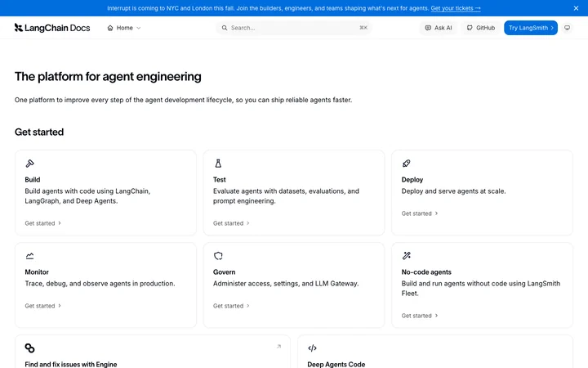Screen dimensions: 588x368
Task: Click the No-code agents card title
Action: tap(426, 272)
